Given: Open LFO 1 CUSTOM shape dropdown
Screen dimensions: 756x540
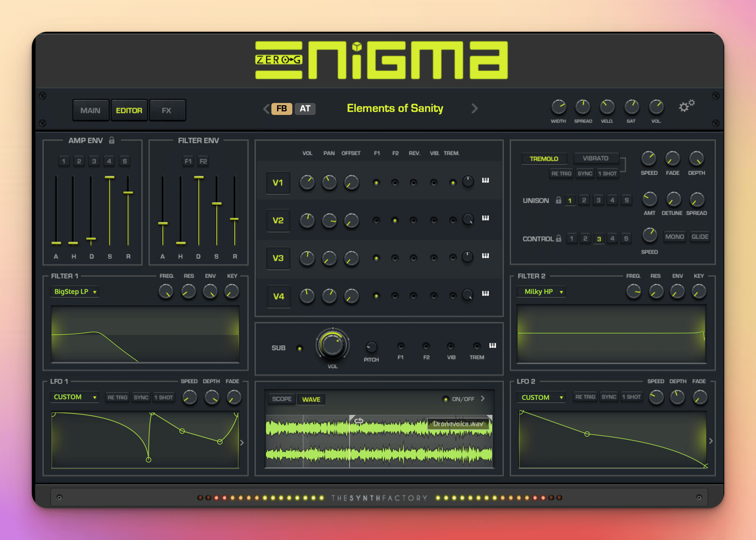Looking at the screenshot, I should click(x=75, y=397).
